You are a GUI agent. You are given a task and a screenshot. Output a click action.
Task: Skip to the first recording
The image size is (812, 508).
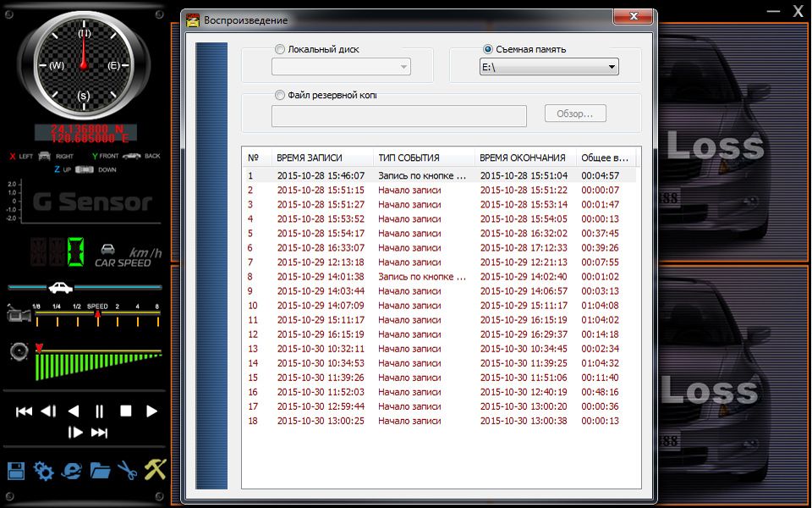click(x=25, y=411)
